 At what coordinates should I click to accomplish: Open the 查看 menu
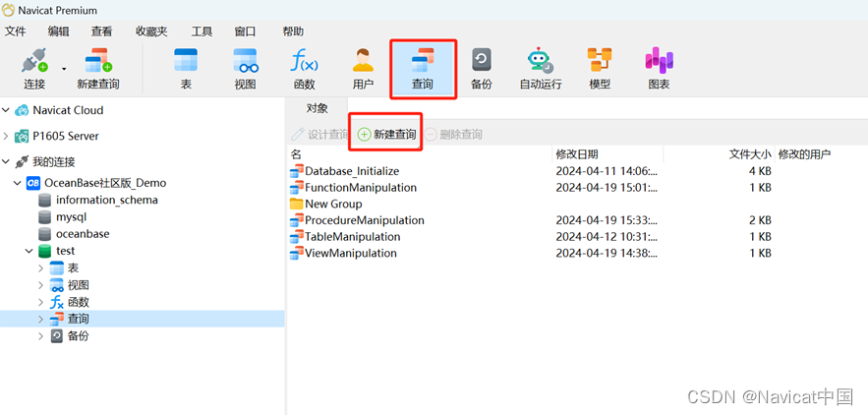[x=102, y=31]
